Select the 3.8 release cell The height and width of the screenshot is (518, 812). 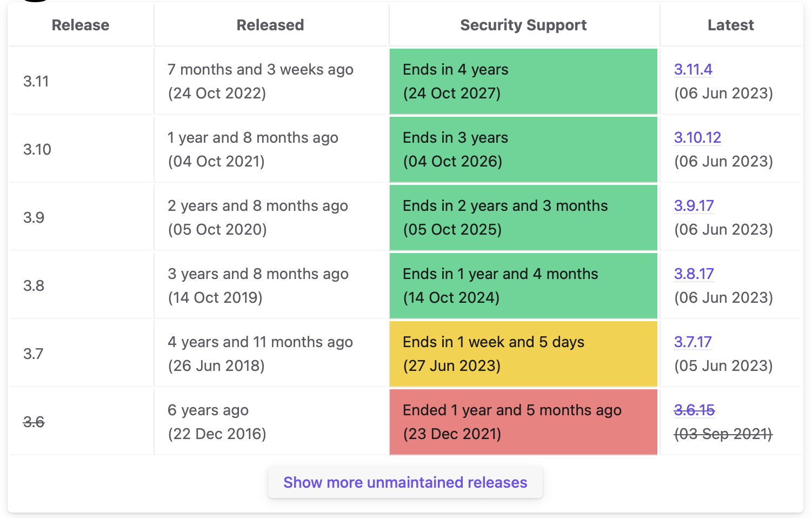click(34, 286)
